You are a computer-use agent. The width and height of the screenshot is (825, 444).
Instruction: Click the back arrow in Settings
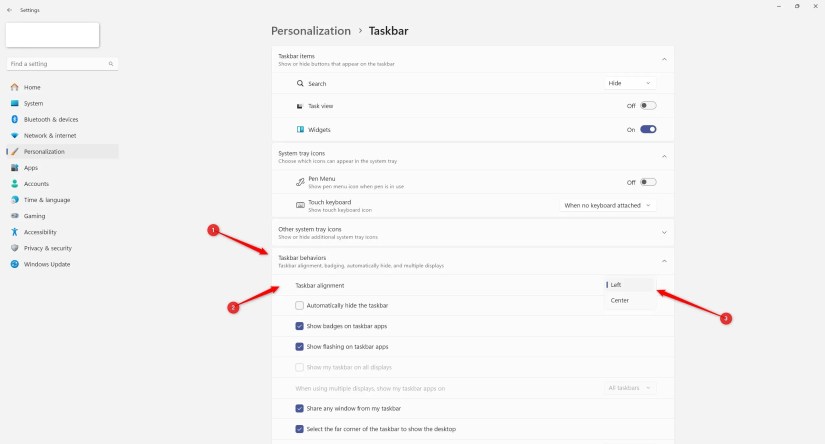[x=9, y=10]
